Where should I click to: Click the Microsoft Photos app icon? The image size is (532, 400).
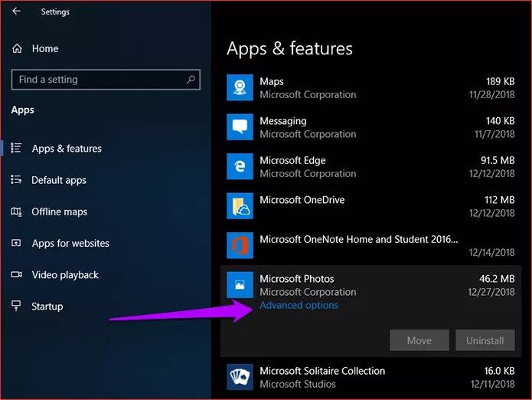click(x=240, y=284)
